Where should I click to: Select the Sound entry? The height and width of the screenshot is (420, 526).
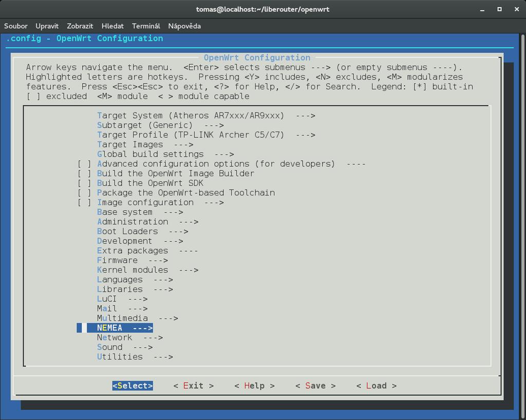(125, 347)
